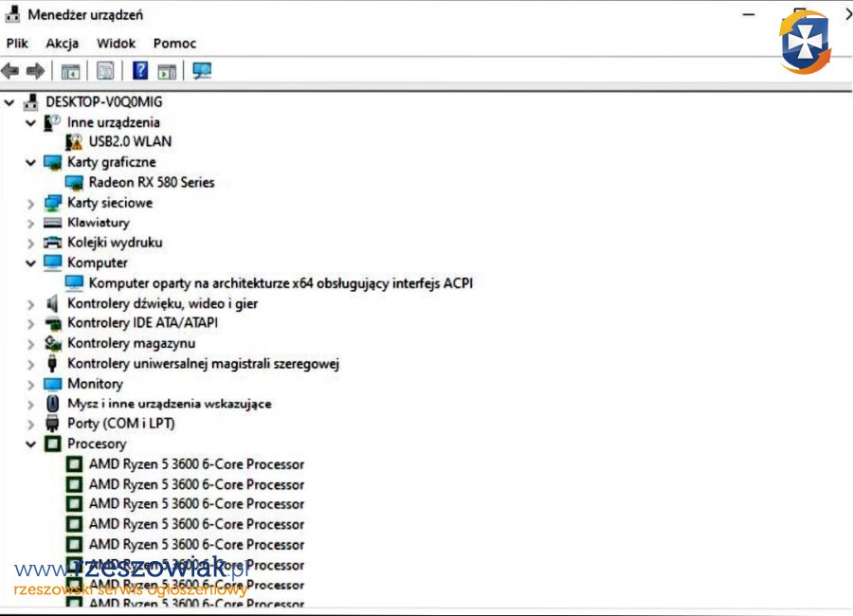This screenshot has width=853, height=616.
Task: Select the Radeon RX 580 Series label
Action: click(x=152, y=182)
